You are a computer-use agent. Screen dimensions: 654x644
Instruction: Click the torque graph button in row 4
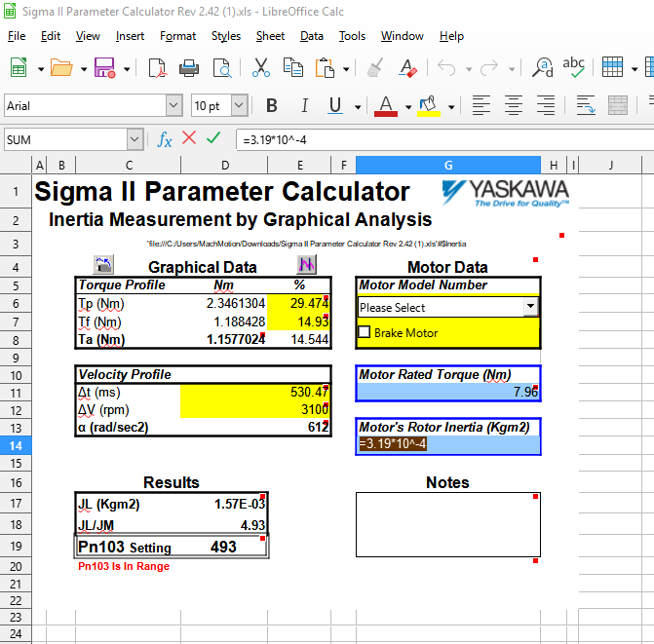[103, 265]
